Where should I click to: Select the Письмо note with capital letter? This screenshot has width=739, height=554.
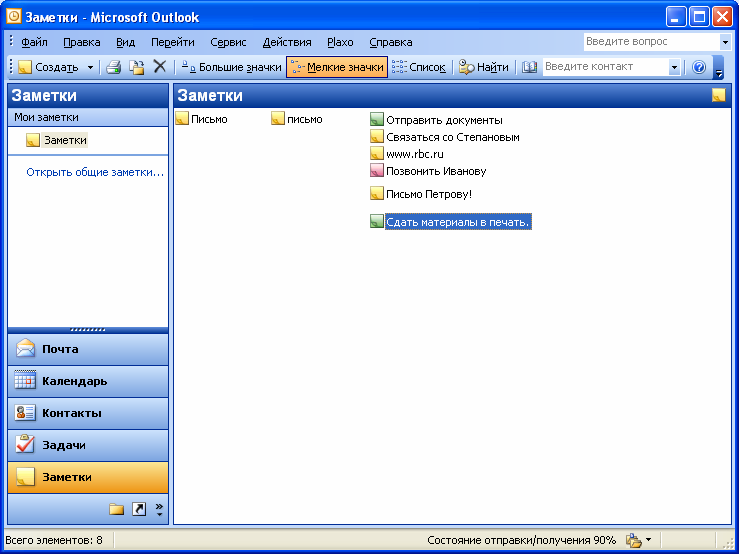tap(202, 119)
